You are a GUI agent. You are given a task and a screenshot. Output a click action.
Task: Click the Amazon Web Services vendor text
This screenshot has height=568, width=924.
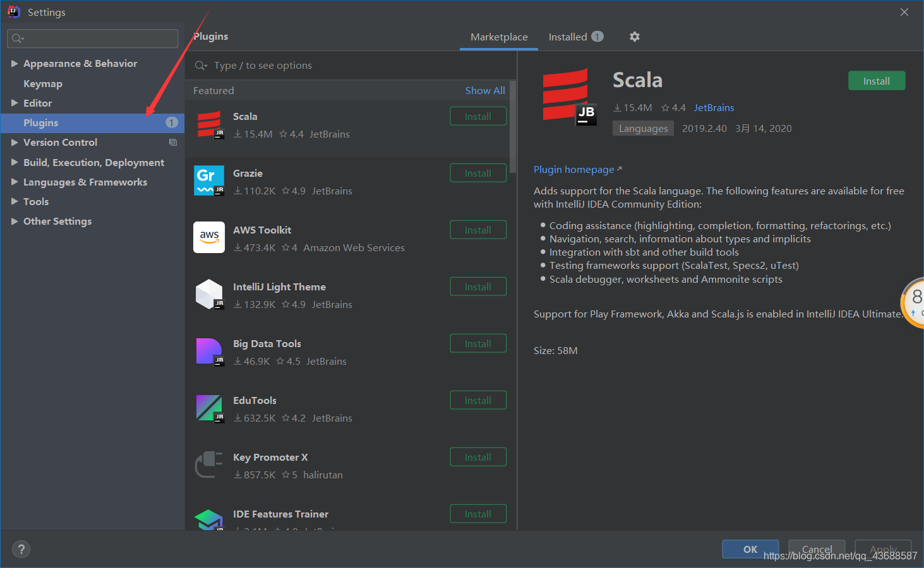pyautogui.click(x=354, y=247)
